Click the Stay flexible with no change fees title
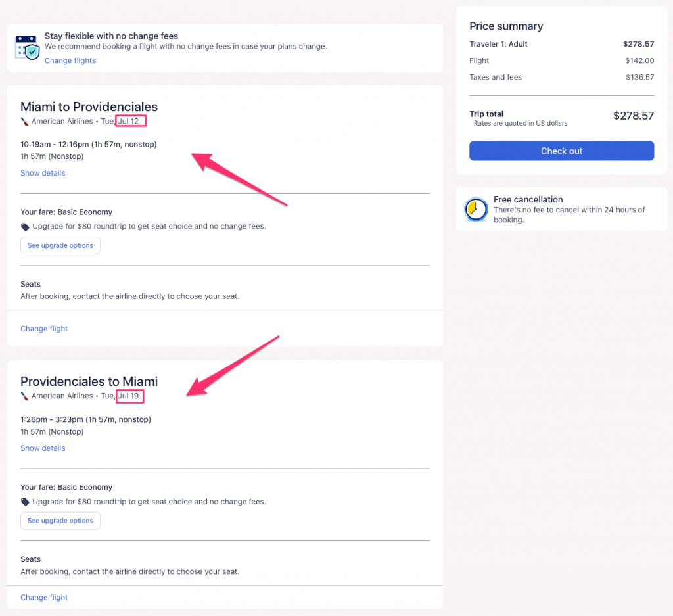The height and width of the screenshot is (616, 673). pos(111,36)
